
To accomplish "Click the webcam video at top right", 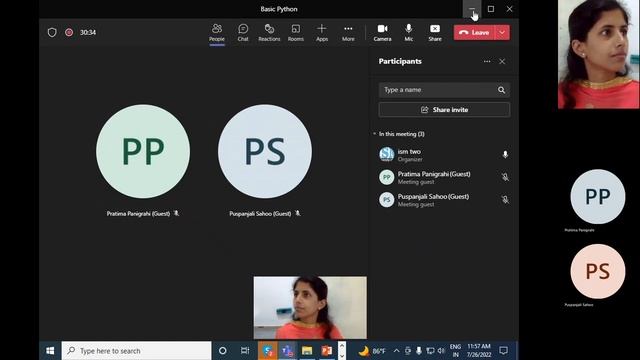I will point(598,54).
